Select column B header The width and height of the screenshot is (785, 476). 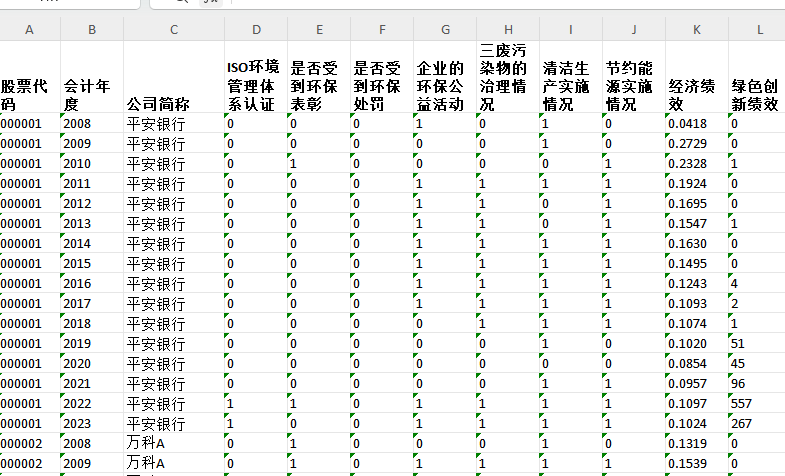[92, 30]
